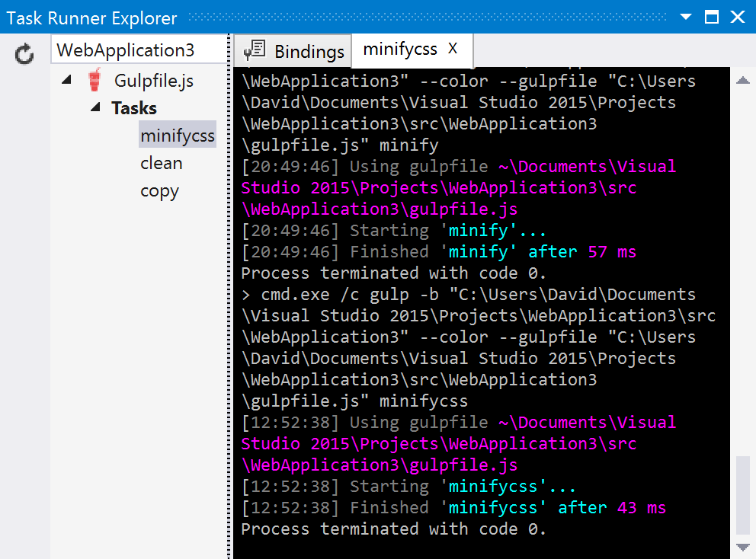This screenshot has height=559, width=756.
Task: Click the Gulpfile.js red cup icon
Action: (94, 80)
